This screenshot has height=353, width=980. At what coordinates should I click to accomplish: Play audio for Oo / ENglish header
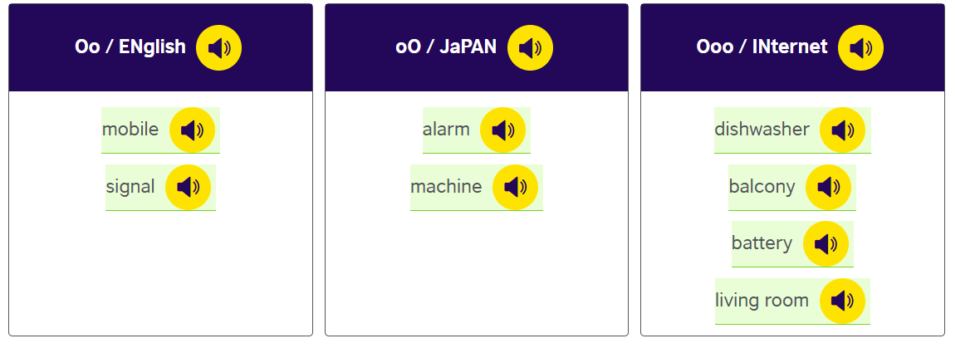[x=218, y=47]
